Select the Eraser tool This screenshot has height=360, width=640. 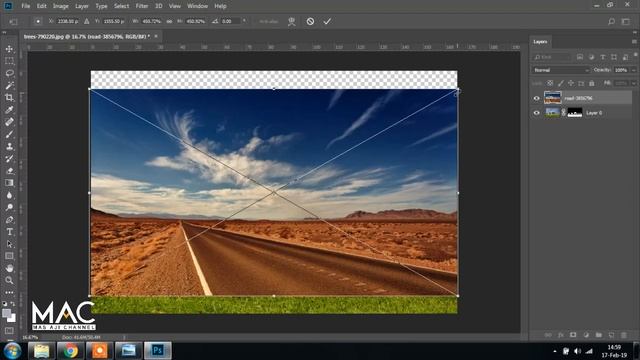pos(9,171)
